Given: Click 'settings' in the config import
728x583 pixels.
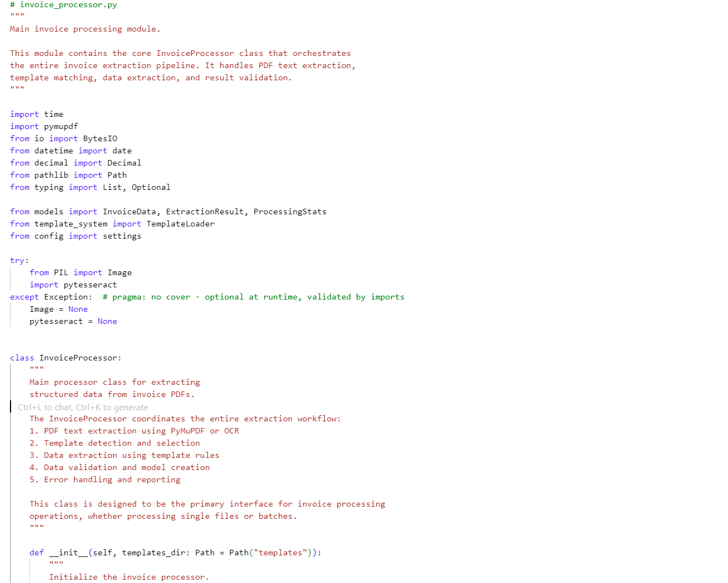Looking at the screenshot, I should pyautogui.click(x=122, y=236).
